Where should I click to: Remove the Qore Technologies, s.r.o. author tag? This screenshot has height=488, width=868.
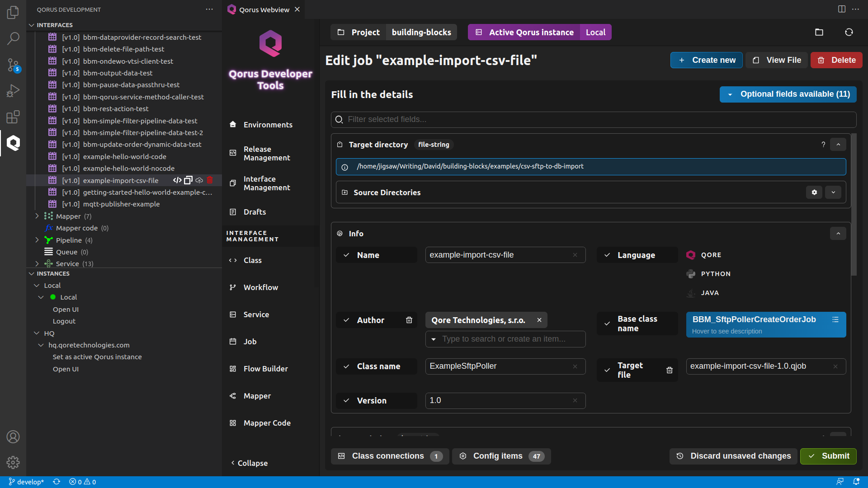pyautogui.click(x=539, y=320)
